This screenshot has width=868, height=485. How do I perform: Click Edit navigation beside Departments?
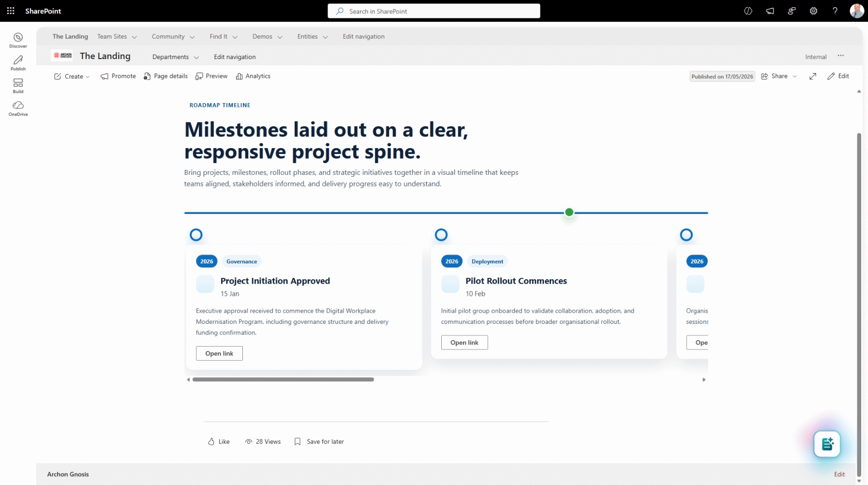235,57
